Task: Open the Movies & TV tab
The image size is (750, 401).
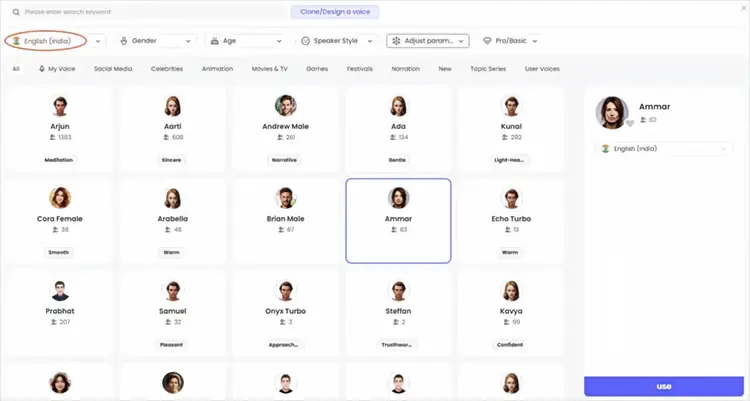Action: [x=269, y=69]
